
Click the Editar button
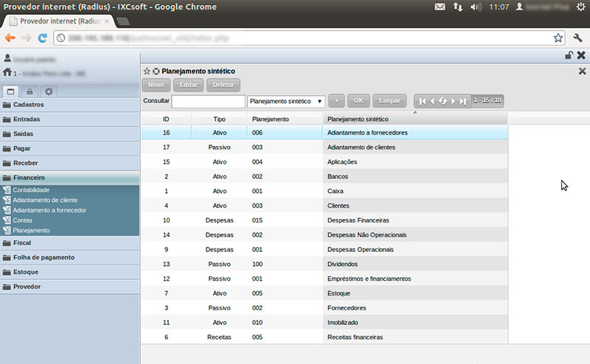point(189,85)
